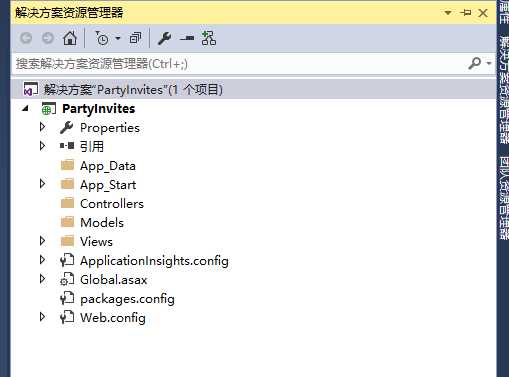The height and width of the screenshot is (377, 509).
Task: Close the Solution Explorer panel
Action: [x=483, y=13]
